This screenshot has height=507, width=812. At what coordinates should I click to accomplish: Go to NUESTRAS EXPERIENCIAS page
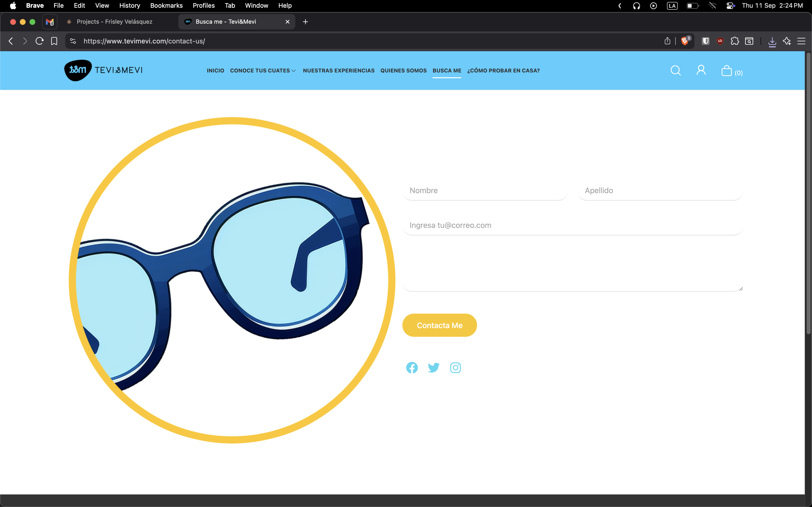coord(338,70)
